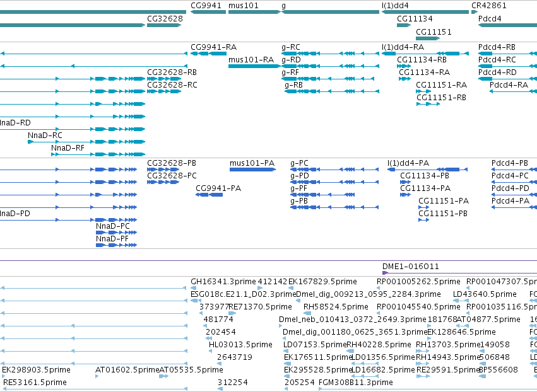Screen dimensions: 537x392
Task: Select the CG32628 gene bar
Action: tap(164, 25)
